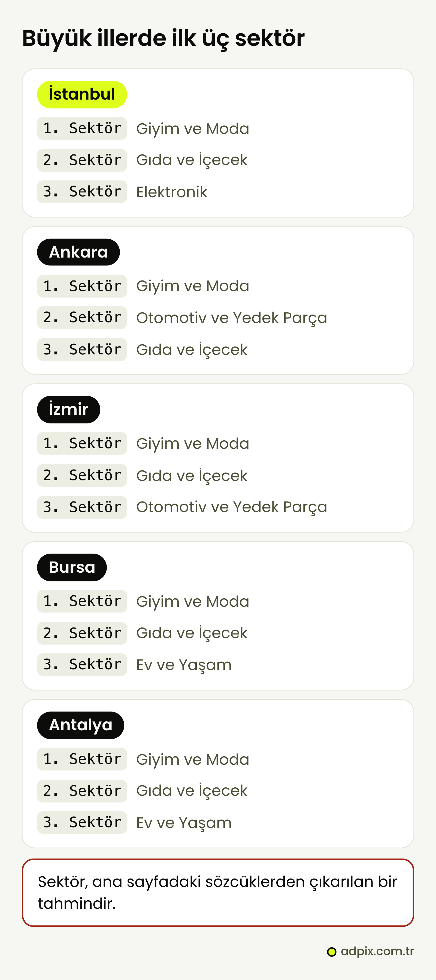This screenshot has height=980, width=436.
Task: Click İstanbul's 3. Sektör label
Action: coord(82,192)
